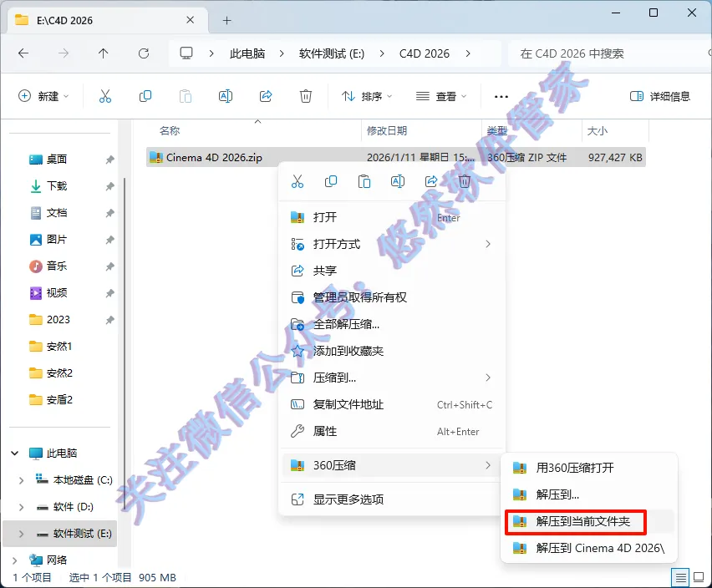Expand 网络 tree node
712x588 pixels.
[x=15, y=560]
